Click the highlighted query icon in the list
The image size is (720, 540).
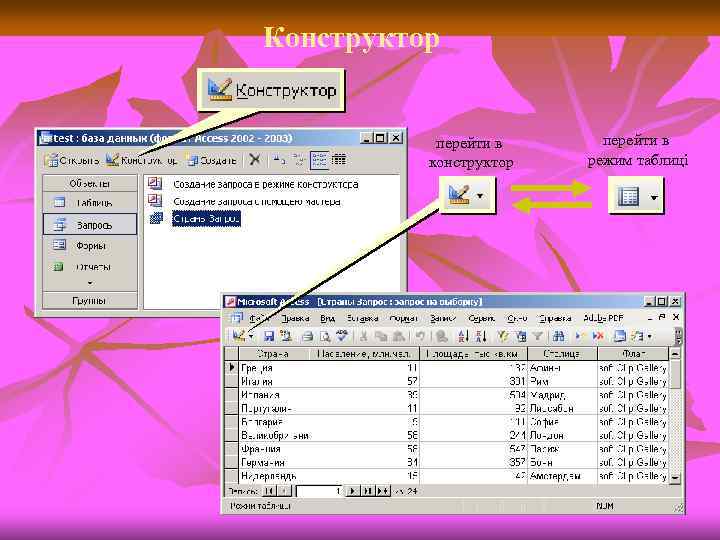[156, 218]
